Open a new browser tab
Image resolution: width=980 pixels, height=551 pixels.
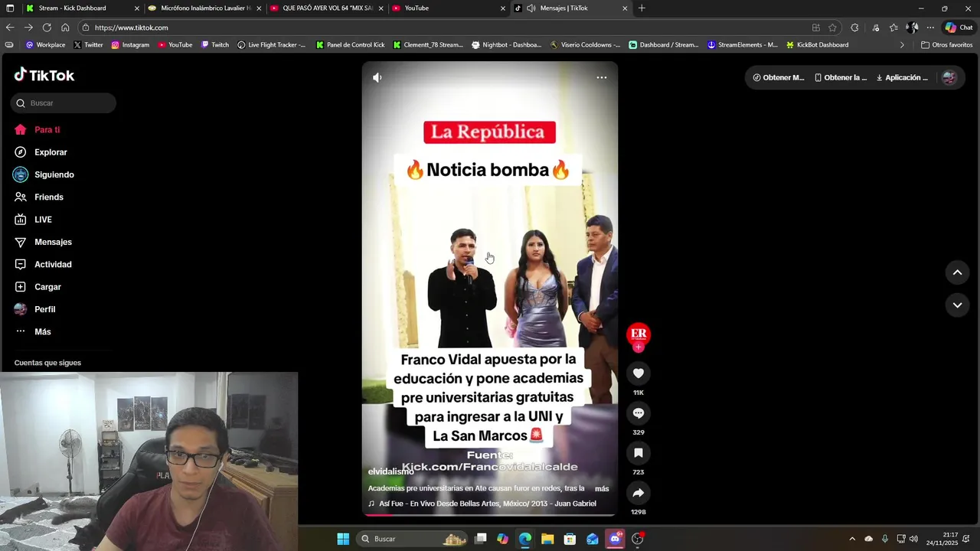642,8
